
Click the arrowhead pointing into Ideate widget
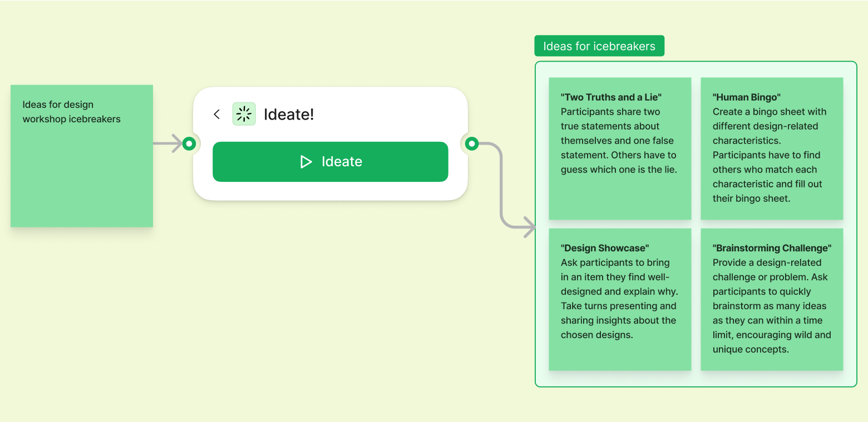(x=177, y=143)
